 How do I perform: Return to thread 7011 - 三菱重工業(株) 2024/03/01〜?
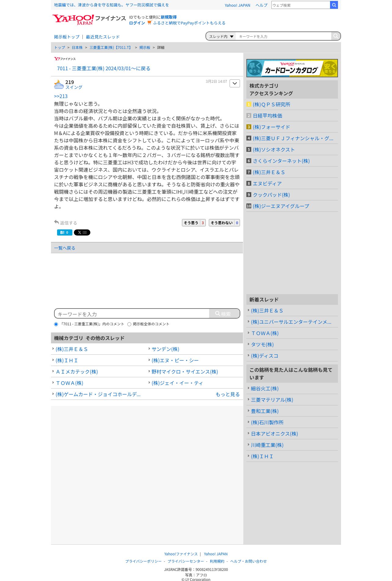pos(104,68)
